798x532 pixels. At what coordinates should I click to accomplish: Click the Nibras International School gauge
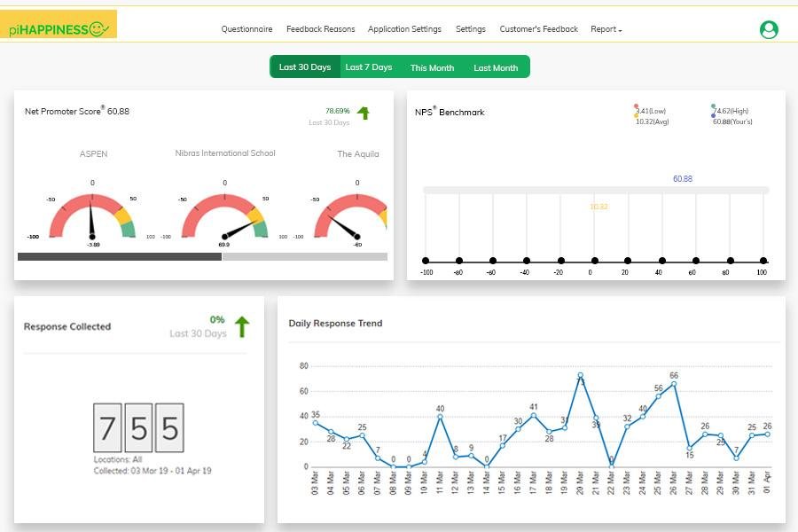point(224,214)
